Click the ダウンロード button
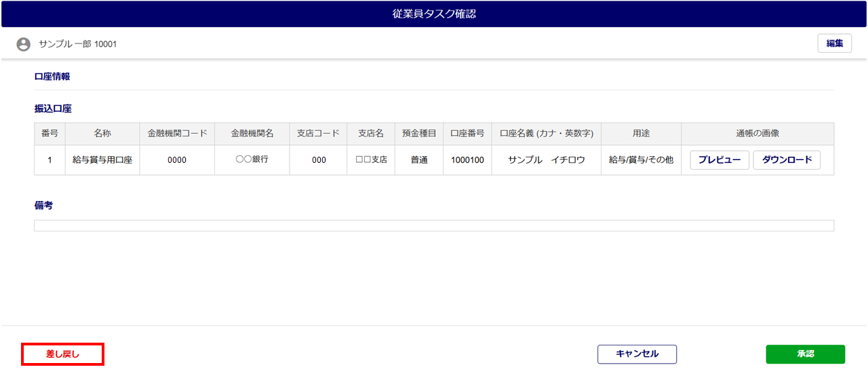The width and height of the screenshot is (868, 380). [787, 160]
